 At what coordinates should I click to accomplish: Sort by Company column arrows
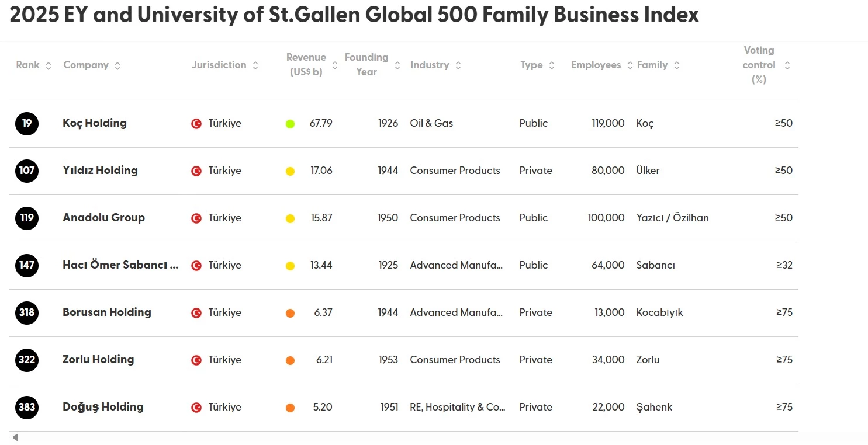point(117,65)
